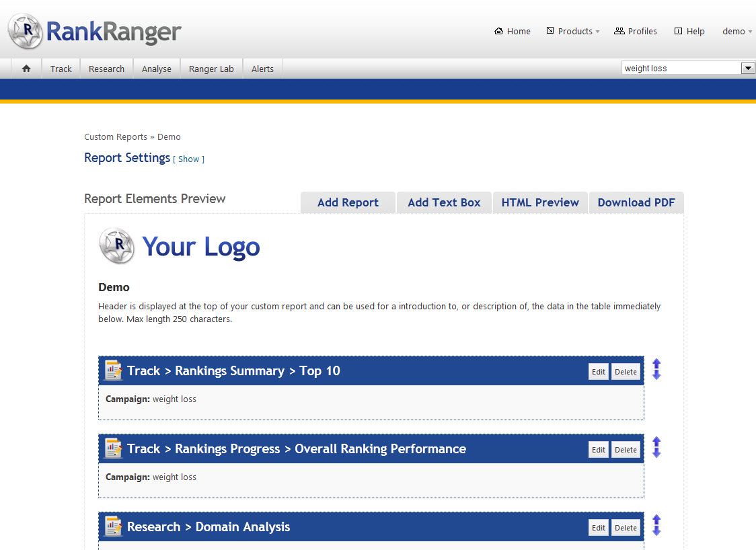Open the Research menu
The width and height of the screenshot is (756, 550).
pyautogui.click(x=106, y=69)
